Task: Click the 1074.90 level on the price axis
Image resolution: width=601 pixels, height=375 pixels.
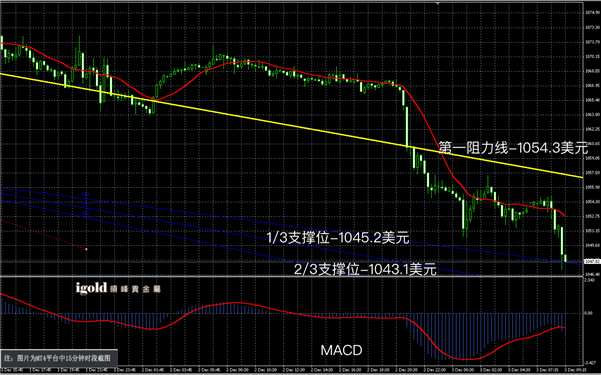Action: 592,13
